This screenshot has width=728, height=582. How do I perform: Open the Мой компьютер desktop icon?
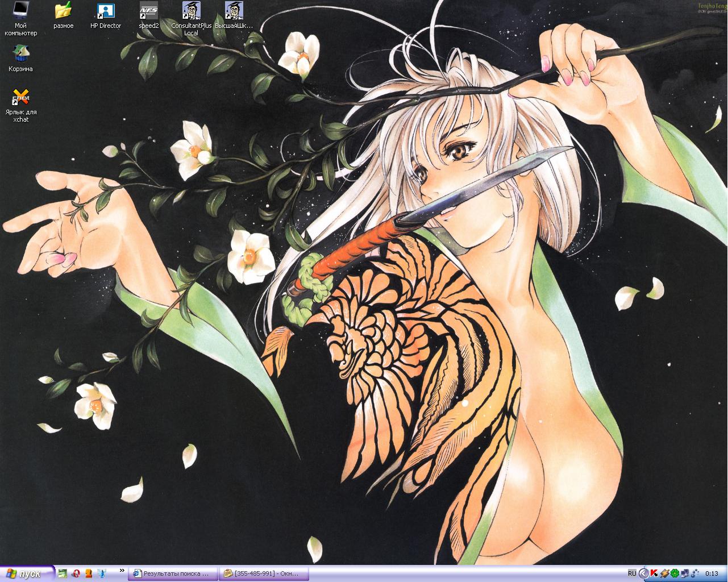pyautogui.click(x=20, y=11)
